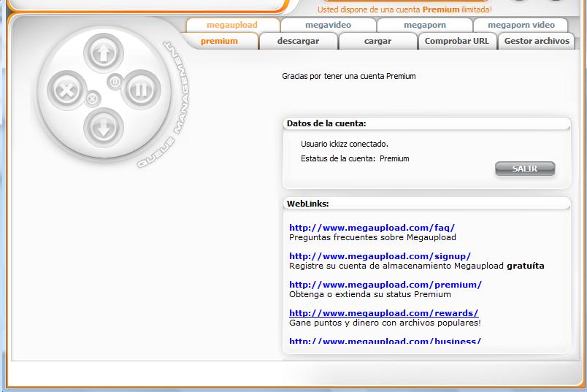587x392 pixels.
Task: Click the move up arrow in queue management
Action: coord(103,54)
